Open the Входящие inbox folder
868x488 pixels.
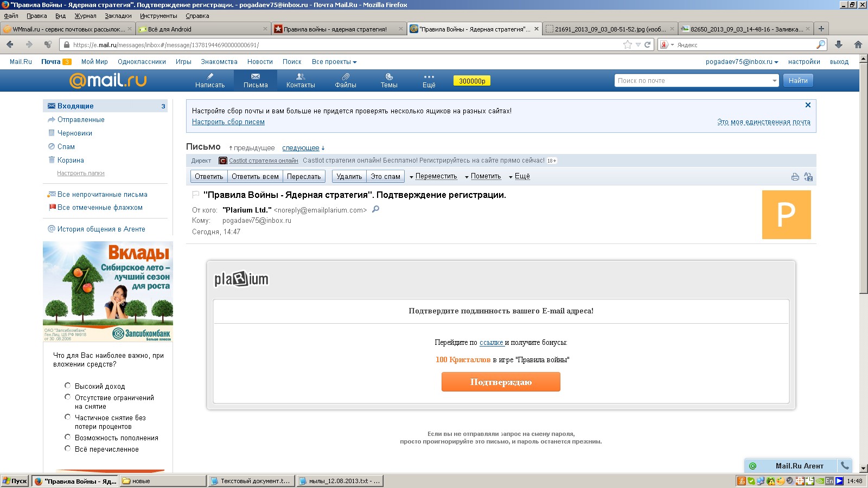(105, 106)
